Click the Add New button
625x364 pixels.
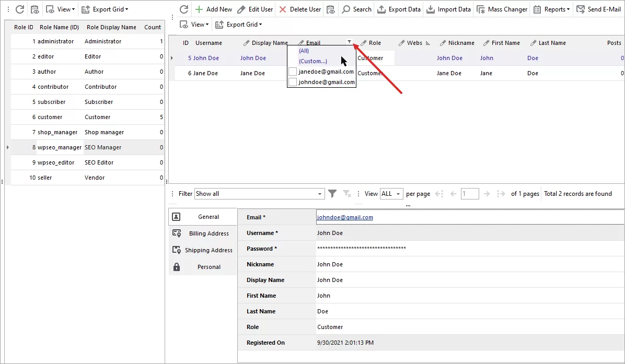coord(213,9)
